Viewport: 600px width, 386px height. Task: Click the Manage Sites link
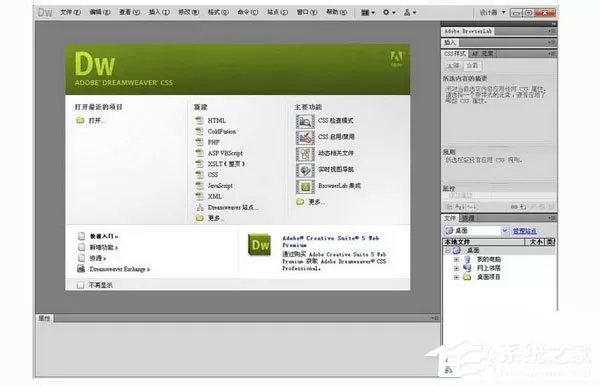(525, 231)
